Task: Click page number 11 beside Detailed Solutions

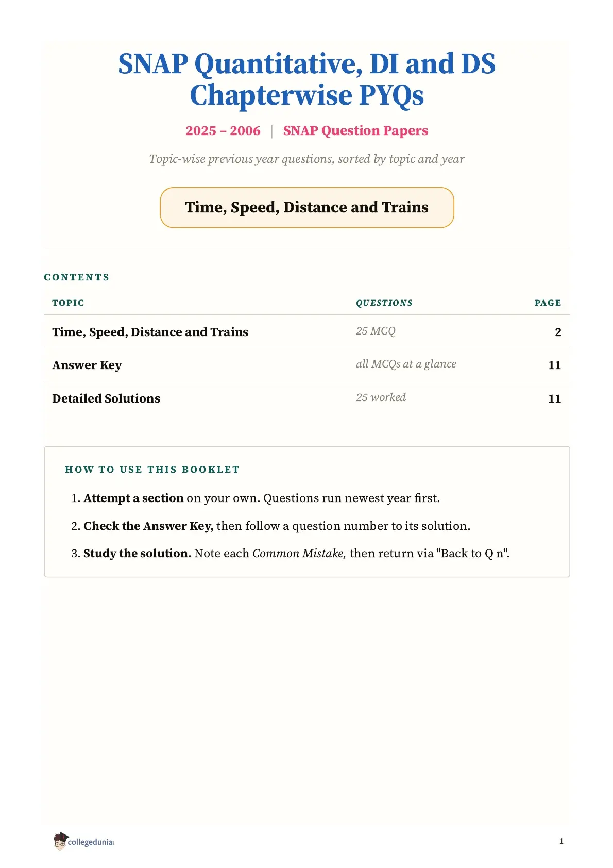Action: coord(554,398)
